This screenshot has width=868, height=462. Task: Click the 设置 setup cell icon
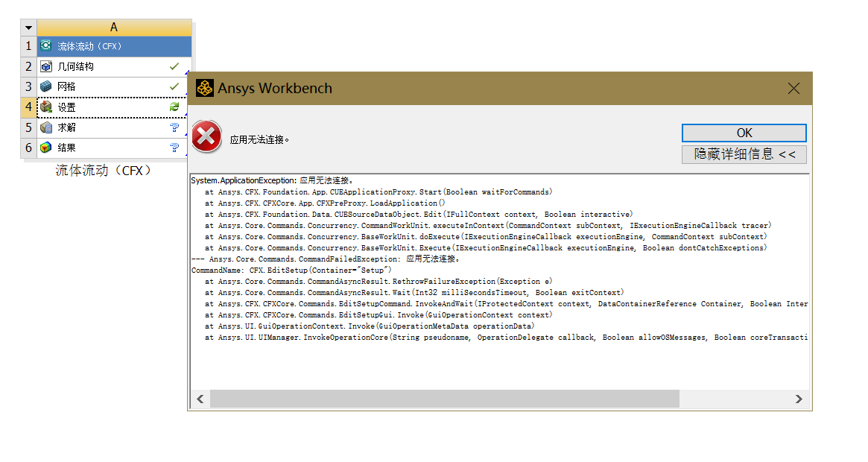[46, 107]
